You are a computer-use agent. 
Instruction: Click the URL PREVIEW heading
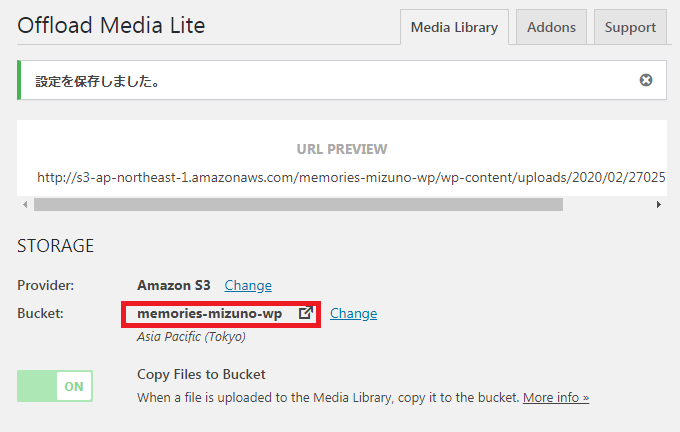[x=342, y=149]
